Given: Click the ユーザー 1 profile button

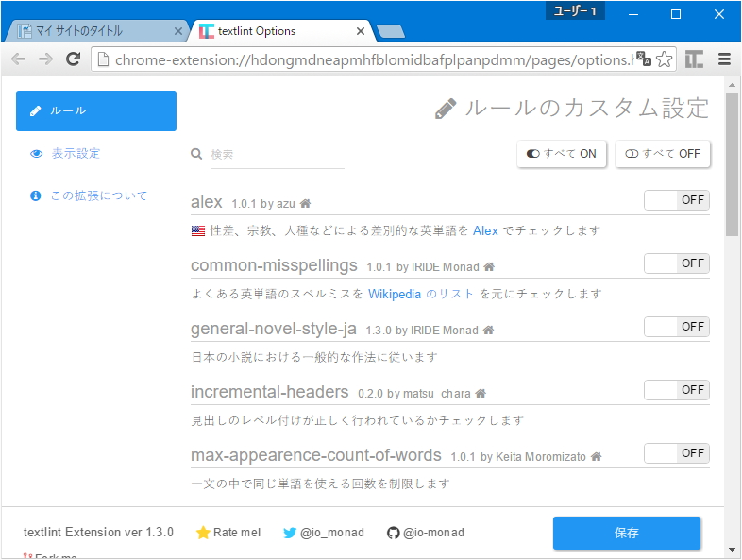Looking at the screenshot, I should [575, 10].
